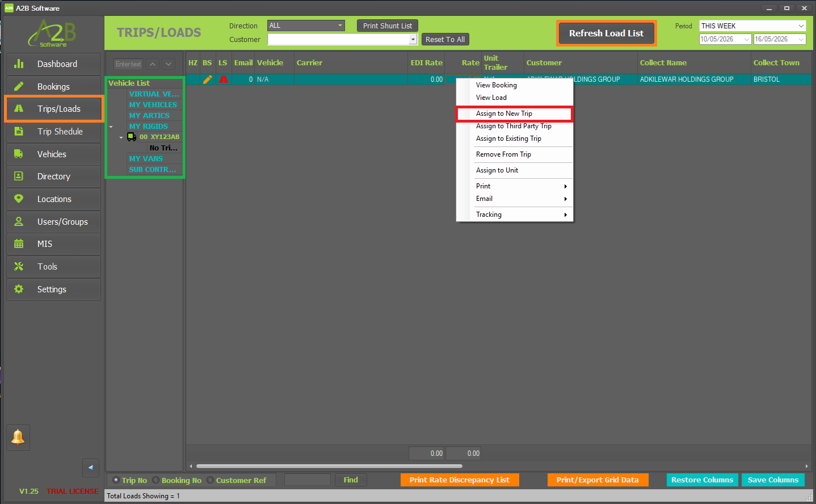
Task: Click the grid scroll right arrow
Action: 806,466
